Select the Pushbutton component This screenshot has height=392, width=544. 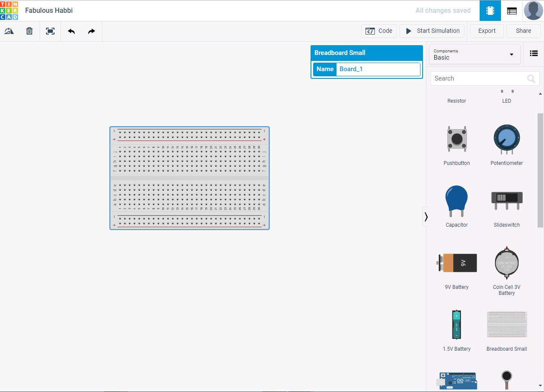pyautogui.click(x=456, y=139)
